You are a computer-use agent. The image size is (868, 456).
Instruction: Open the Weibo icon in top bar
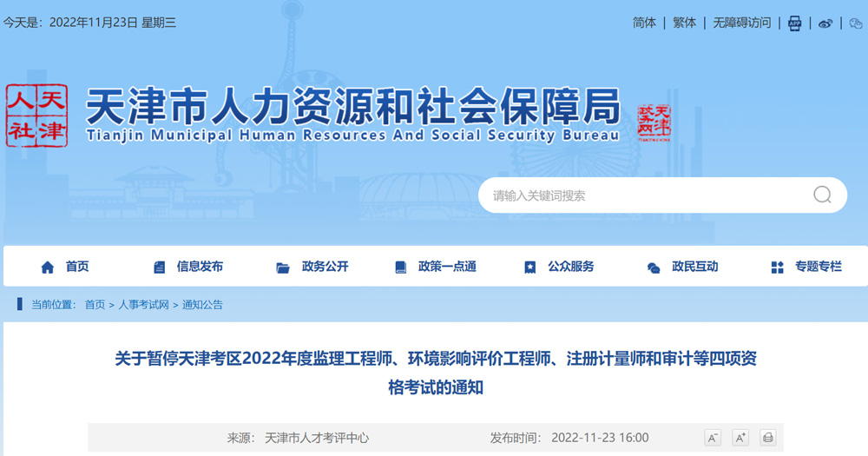[825, 23]
